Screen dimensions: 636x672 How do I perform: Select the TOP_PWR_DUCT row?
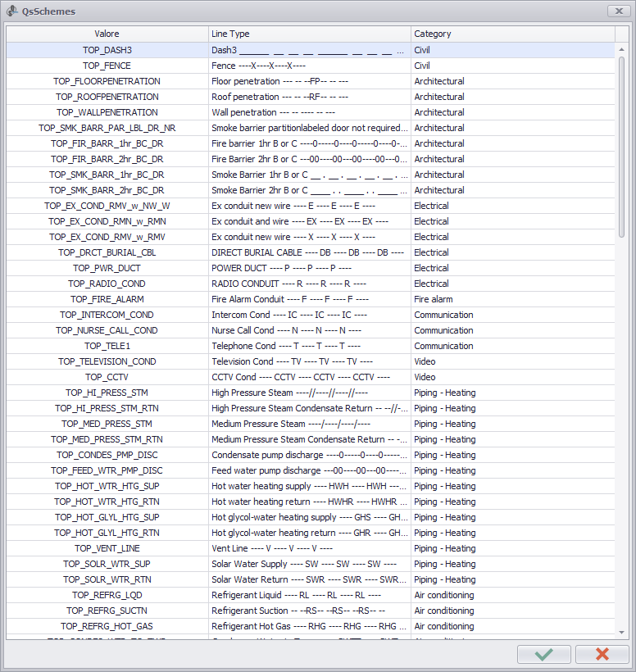pos(107,268)
